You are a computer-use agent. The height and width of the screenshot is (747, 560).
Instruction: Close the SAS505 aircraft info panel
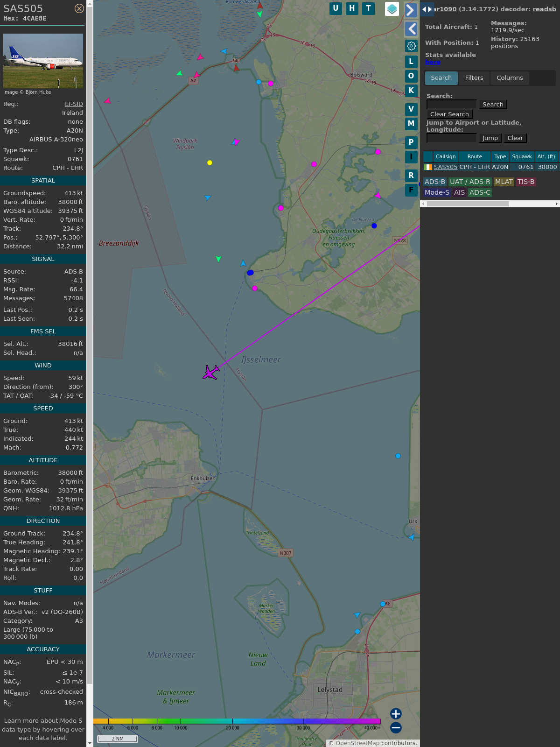point(79,8)
